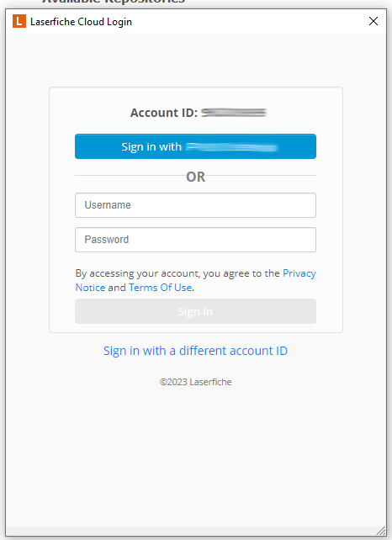
Task: Click the blue Sign in with button
Action: click(196, 146)
